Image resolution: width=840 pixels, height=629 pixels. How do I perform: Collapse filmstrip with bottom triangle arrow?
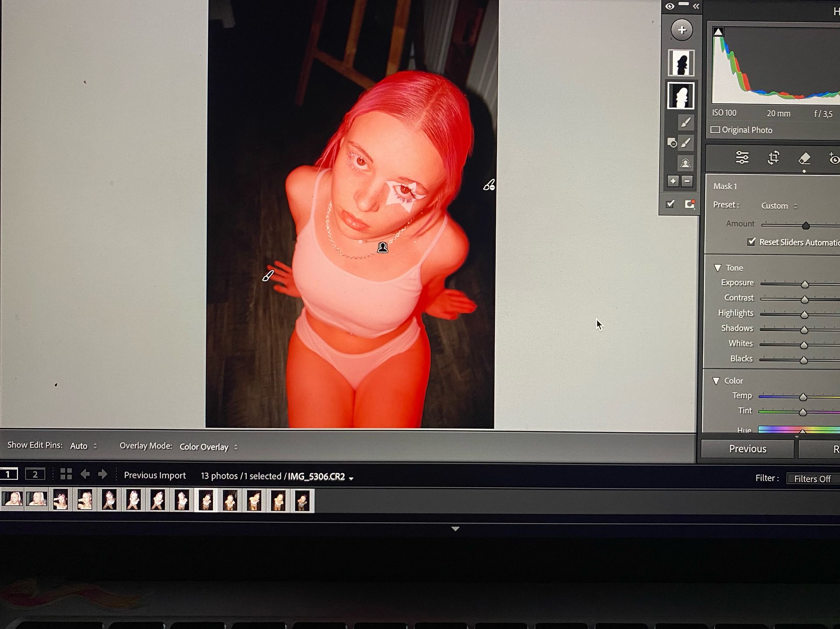point(455,529)
